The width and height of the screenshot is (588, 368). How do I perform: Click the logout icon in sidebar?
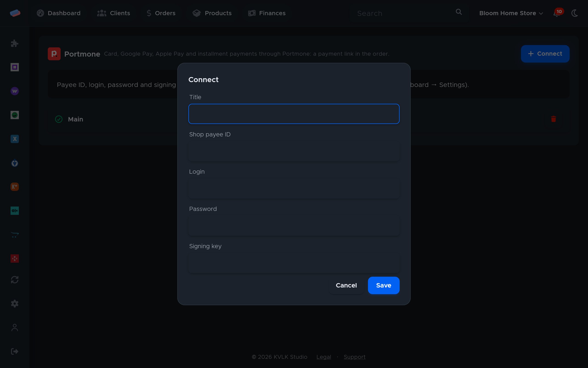point(14,351)
